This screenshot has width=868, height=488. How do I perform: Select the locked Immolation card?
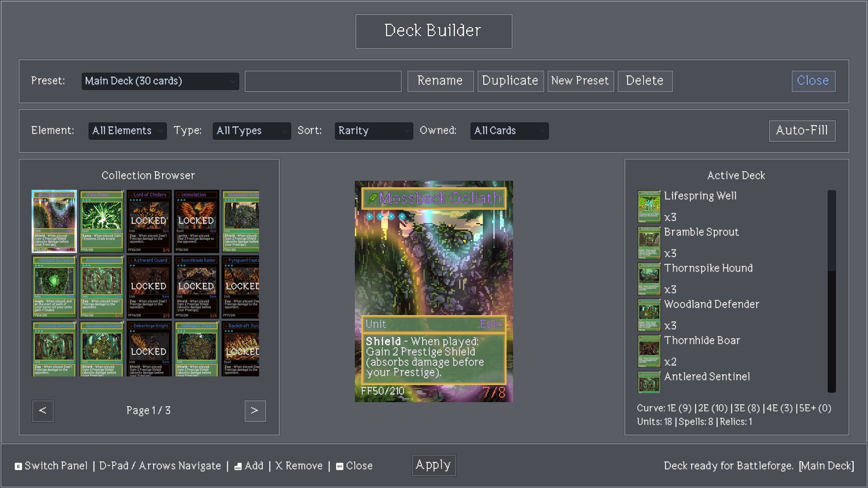click(x=196, y=221)
